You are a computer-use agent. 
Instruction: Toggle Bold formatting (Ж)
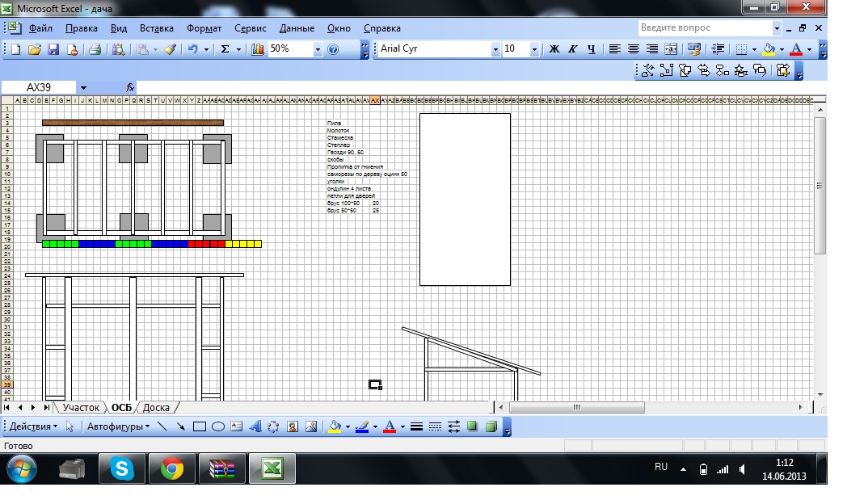coord(554,49)
